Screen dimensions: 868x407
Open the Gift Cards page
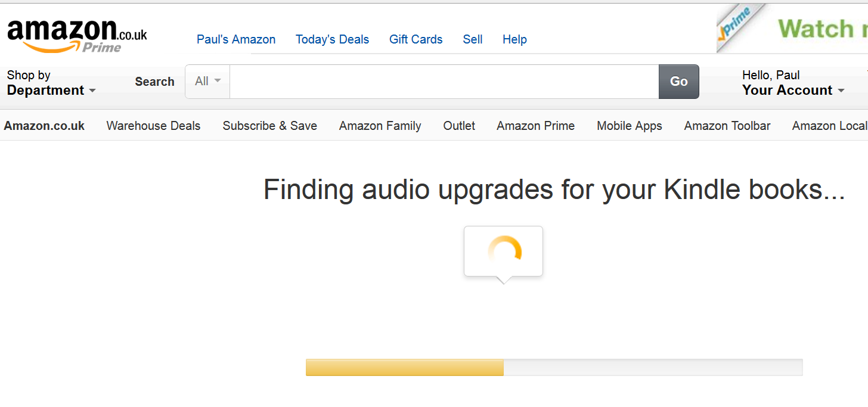click(416, 39)
